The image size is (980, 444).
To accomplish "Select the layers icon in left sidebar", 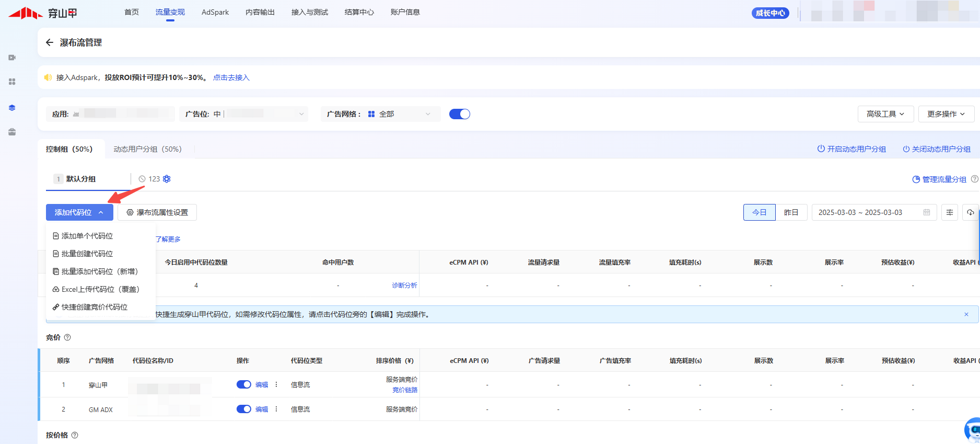I will pos(12,108).
